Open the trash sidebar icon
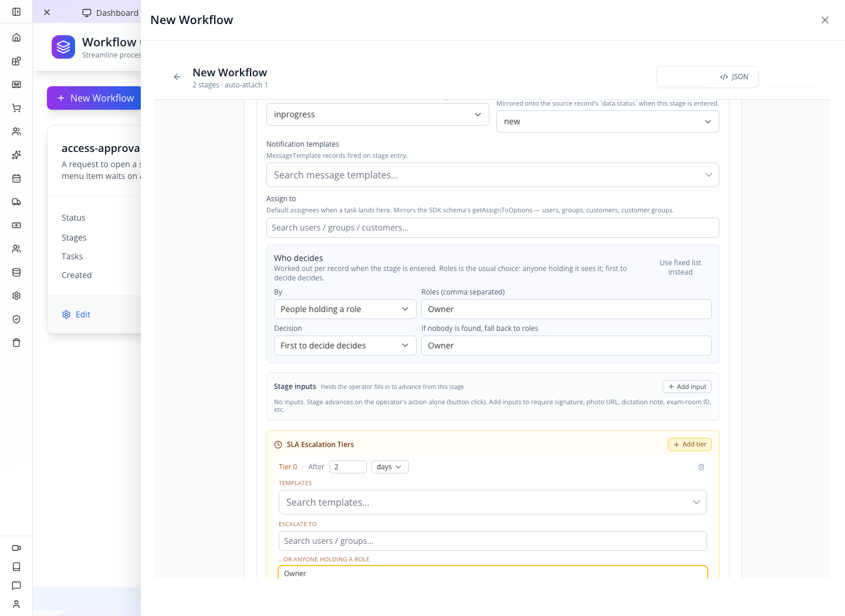This screenshot has width=845, height=616. [16, 343]
